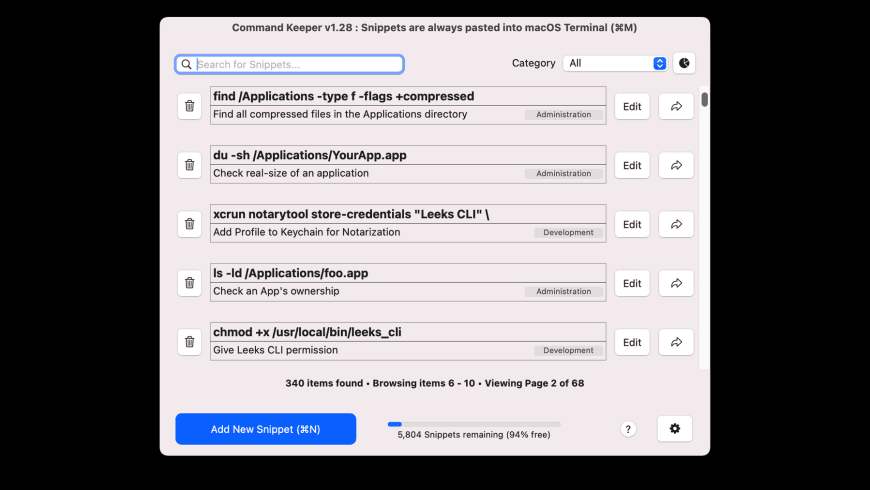Share the find /Applications compressed snippet

tap(676, 106)
